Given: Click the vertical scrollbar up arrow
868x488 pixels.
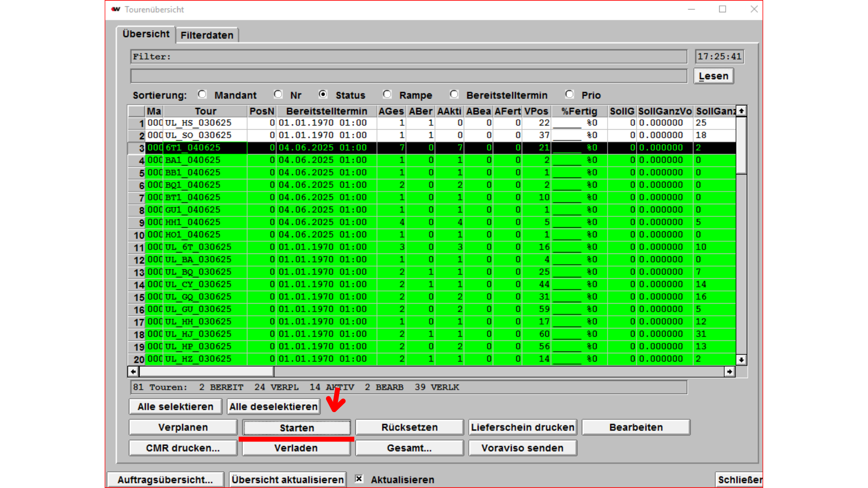Looking at the screenshot, I should tap(741, 111).
